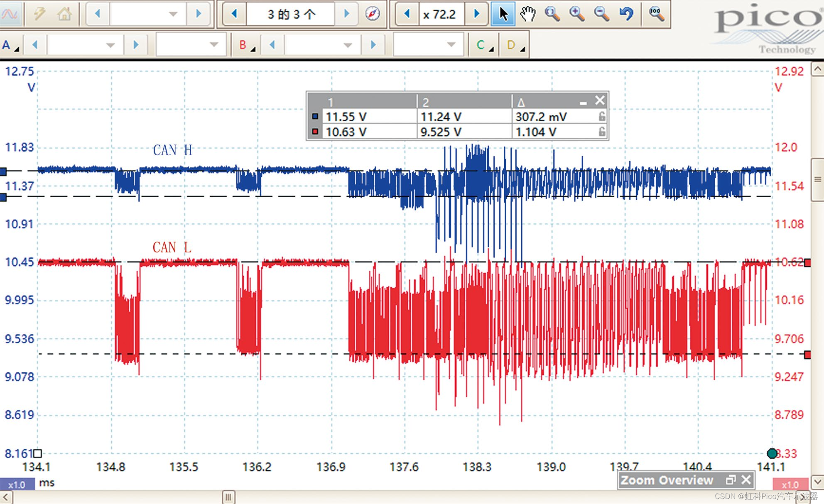Open the compass buffer navigator icon

coord(372,14)
